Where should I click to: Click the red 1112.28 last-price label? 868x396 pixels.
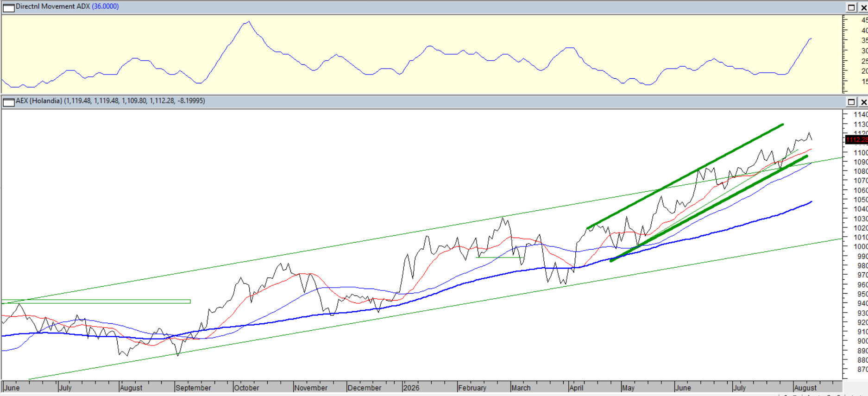tap(856, 139)
